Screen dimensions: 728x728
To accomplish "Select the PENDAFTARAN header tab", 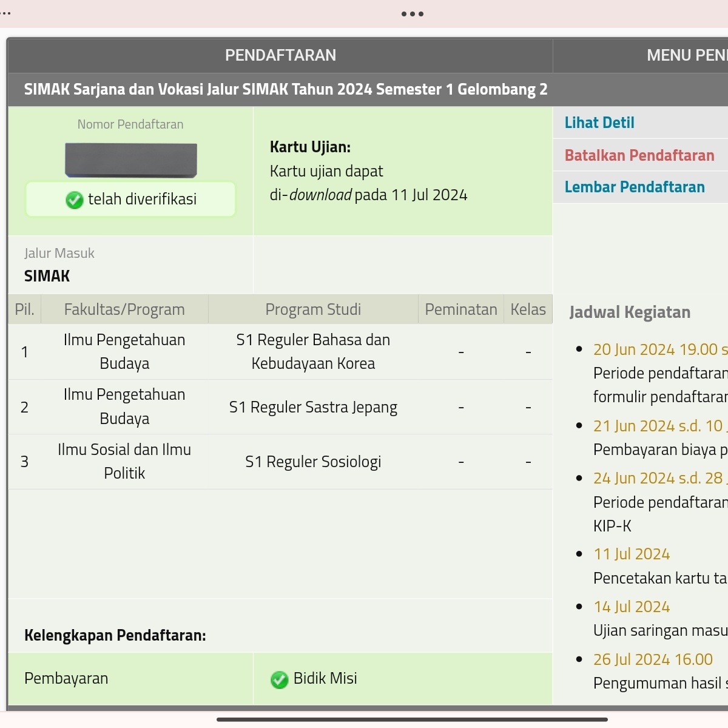I will [x=280, y=55].
